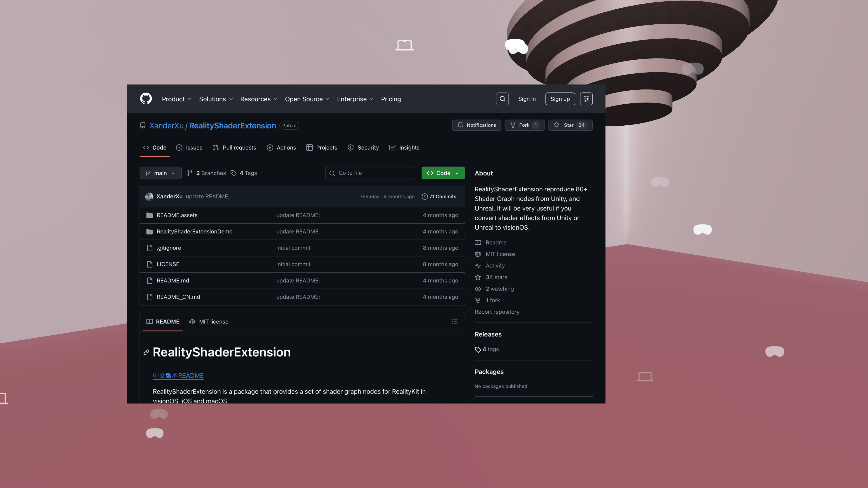Click the branch icon next to 2 Branches

coord(190,173)
